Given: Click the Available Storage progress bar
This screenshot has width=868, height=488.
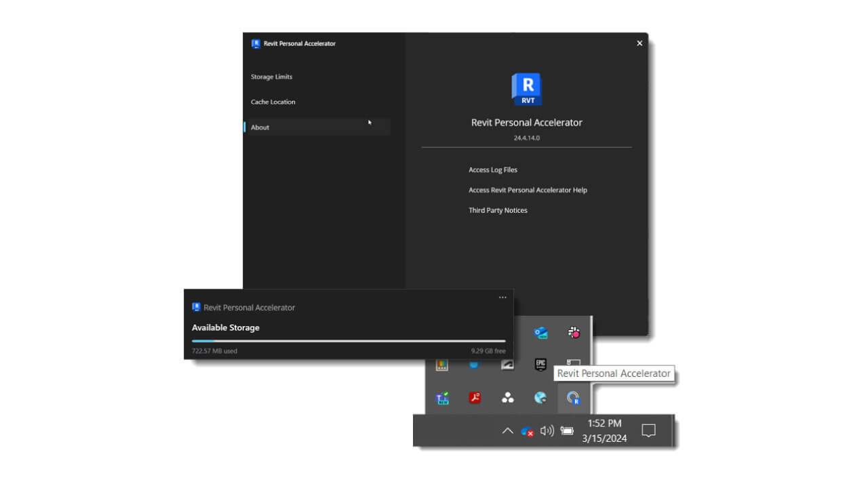Looking at the screenshot, I should 349,341.
